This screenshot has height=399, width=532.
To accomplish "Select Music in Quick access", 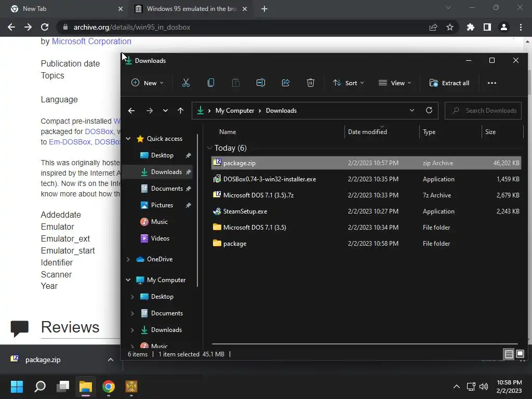I will tap(159, 221).
